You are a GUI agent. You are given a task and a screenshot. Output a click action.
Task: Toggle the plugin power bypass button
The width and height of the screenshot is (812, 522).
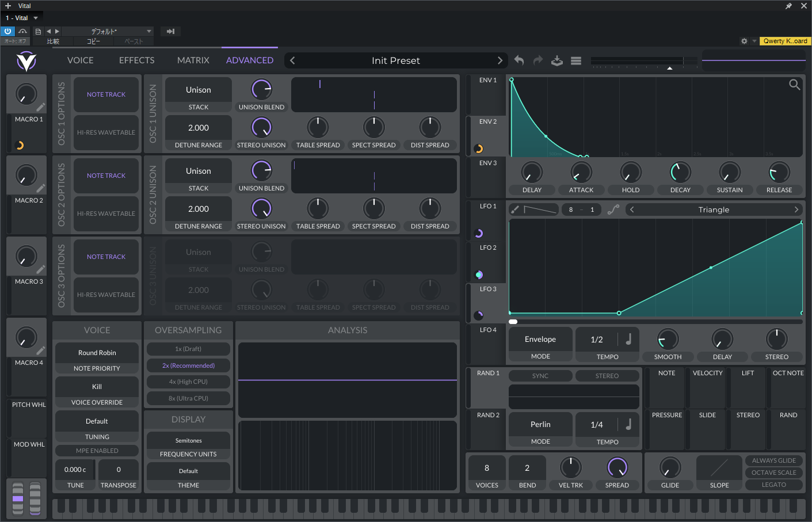pyautogui.click(x=7, y=31)
